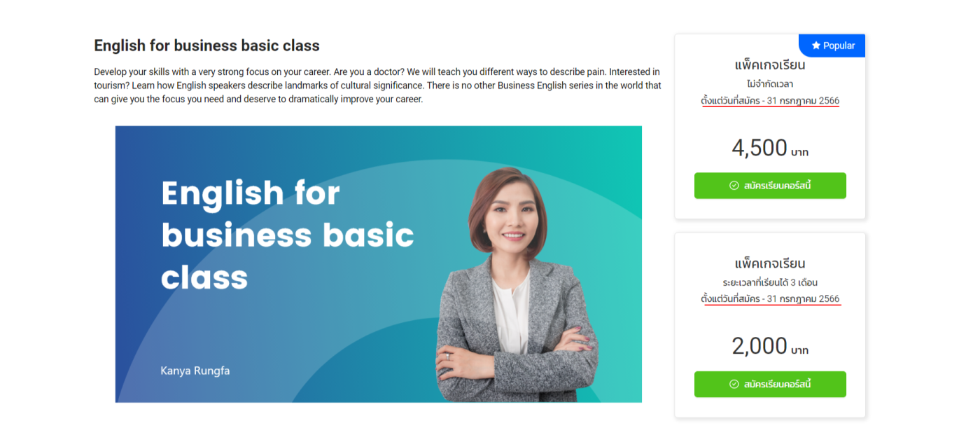The image size is (980, 435).
Task: Click the course description paragraph
Action: [378, 85]
